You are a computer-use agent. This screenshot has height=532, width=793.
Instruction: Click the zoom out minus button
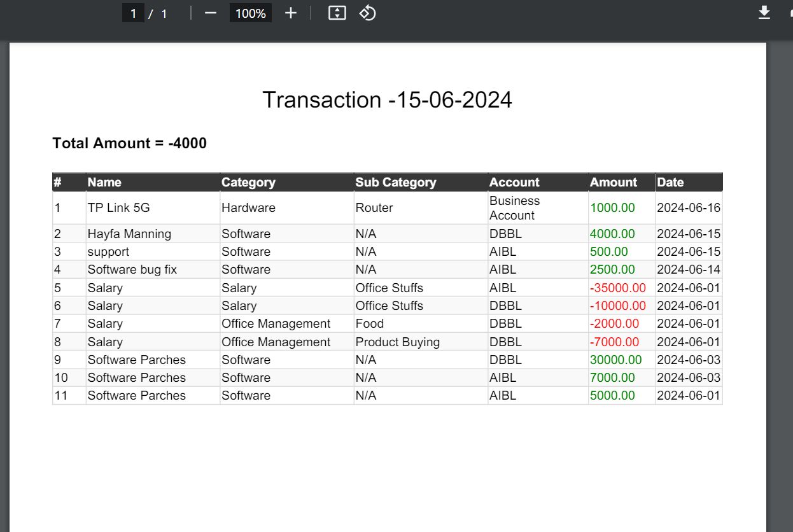click(x=211, y=13)
